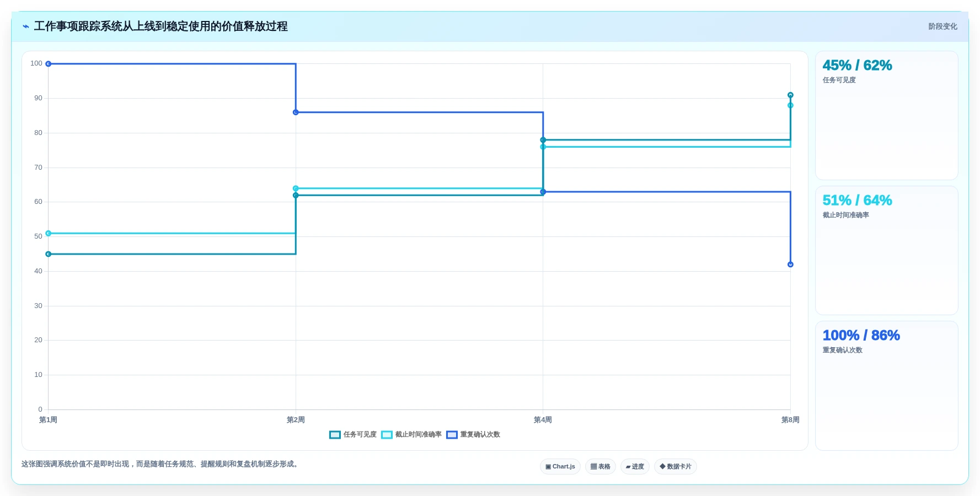980x496 pixels.
Task: Select the 任务可见度 point at 第4周 (78)
Action: pyautogui.click(x=543, y=140)
